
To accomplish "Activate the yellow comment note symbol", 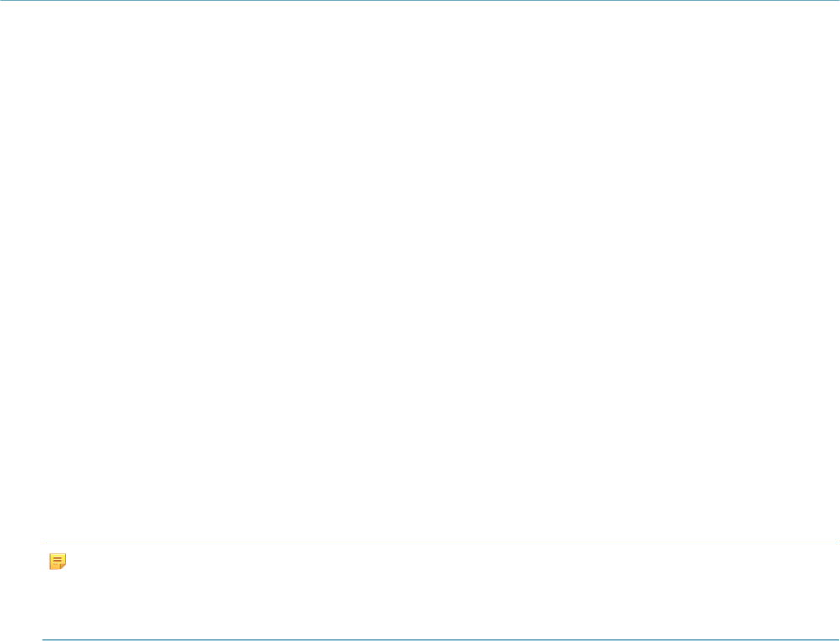I will pyautogui.click(x=57, y=561).
